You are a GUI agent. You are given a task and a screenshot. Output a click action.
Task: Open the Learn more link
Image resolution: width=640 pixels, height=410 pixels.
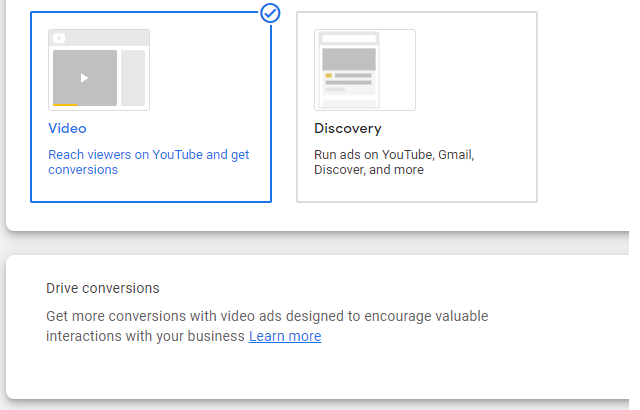point(285,336)
